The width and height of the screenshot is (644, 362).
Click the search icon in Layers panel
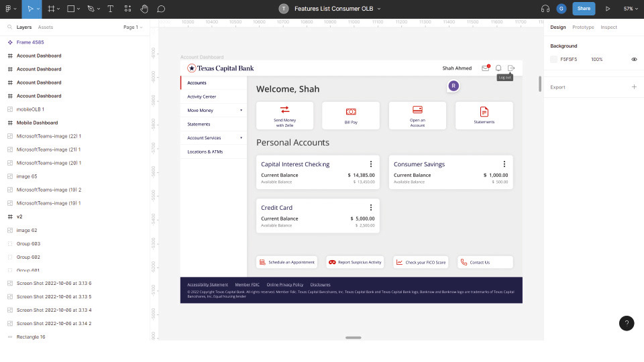(9, 27)
